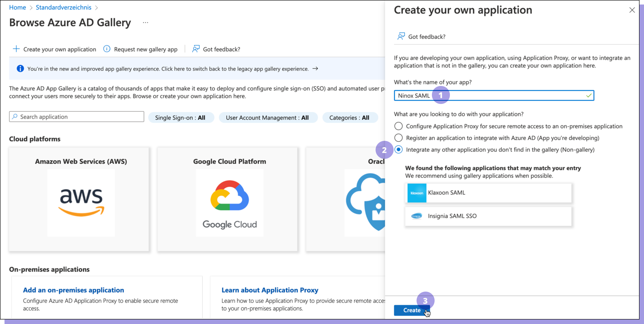Viewport: 644px width, 324px height.
Task: Click the feedback person icon in the gallery toolbar
Action: 196,49
